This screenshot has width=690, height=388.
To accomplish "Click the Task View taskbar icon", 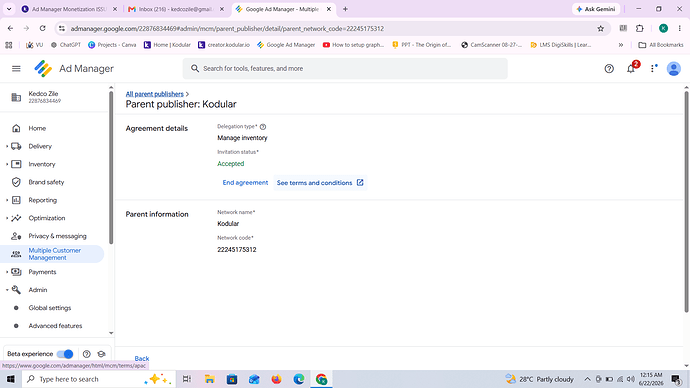I will 187,379.
